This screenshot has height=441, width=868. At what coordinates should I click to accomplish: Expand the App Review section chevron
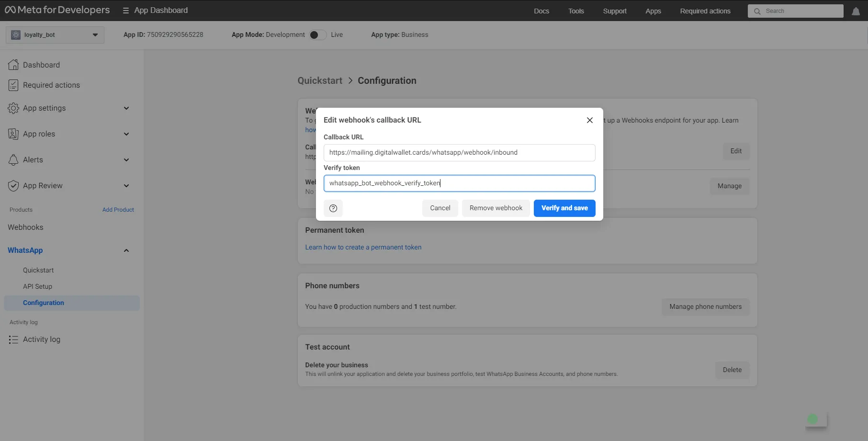126,186
